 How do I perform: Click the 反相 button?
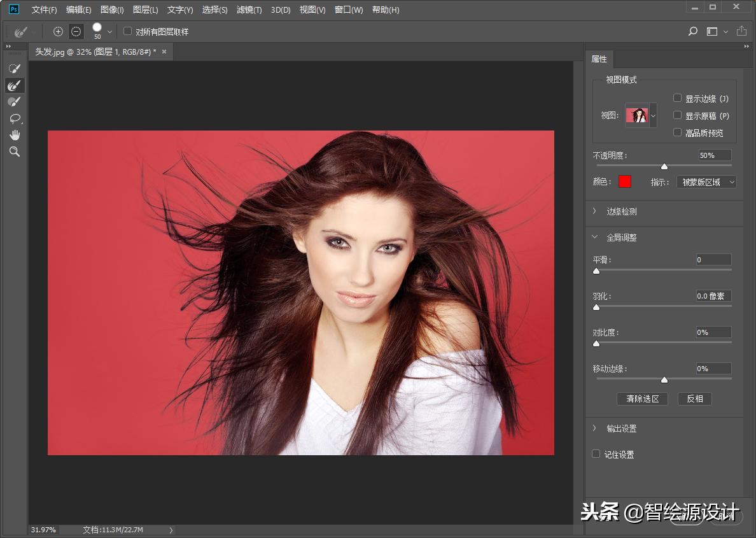coord(694,399)
